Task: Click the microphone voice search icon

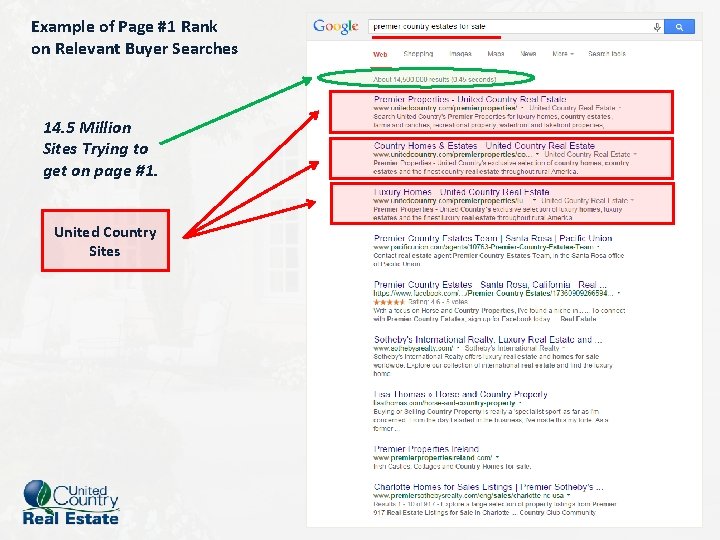Action: (657, 27)
